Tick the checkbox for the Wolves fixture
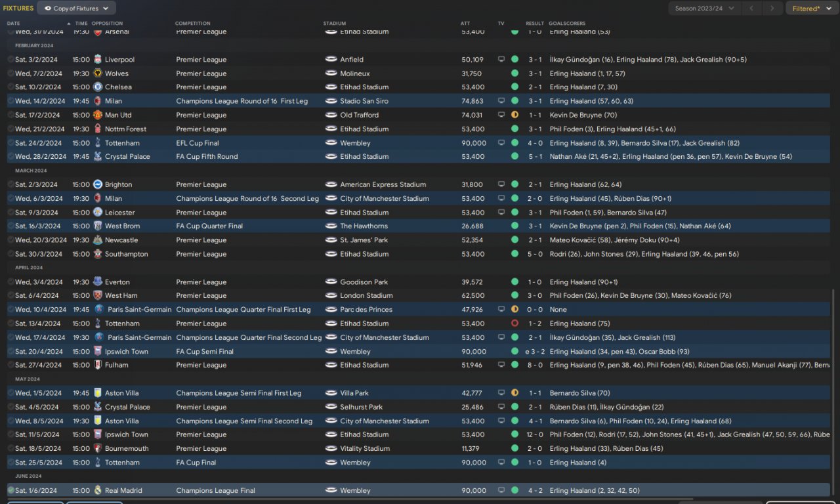 [x=11, y=73]
